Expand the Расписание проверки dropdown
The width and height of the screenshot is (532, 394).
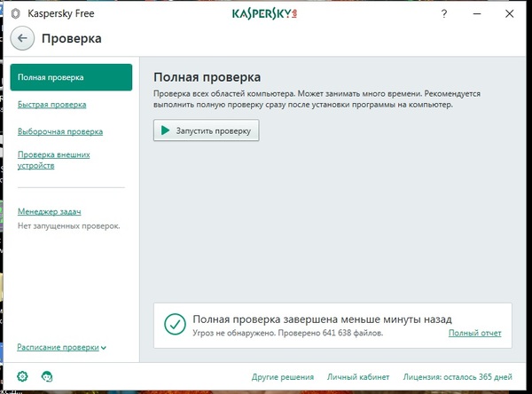62,348
